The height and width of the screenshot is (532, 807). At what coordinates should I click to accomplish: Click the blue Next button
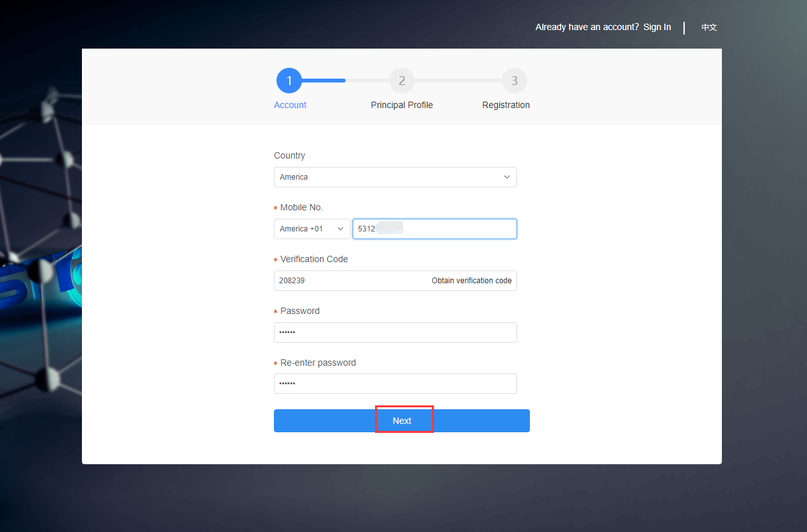coord(402,421)
